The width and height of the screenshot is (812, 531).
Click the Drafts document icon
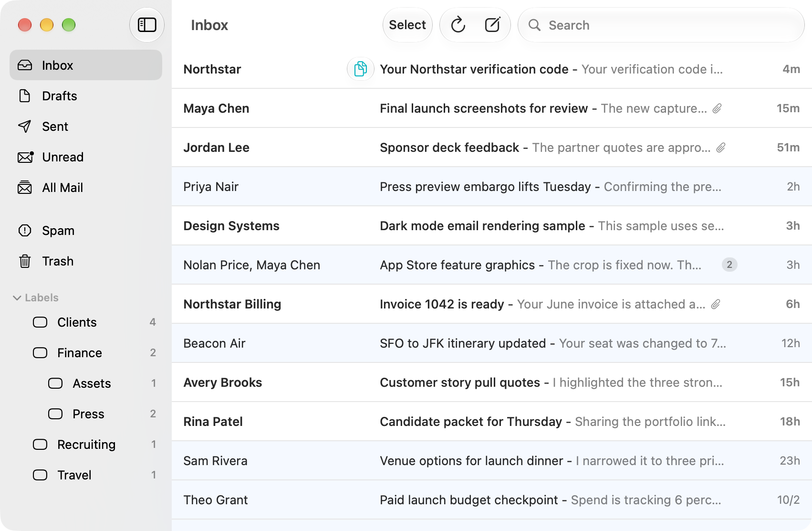25,96
